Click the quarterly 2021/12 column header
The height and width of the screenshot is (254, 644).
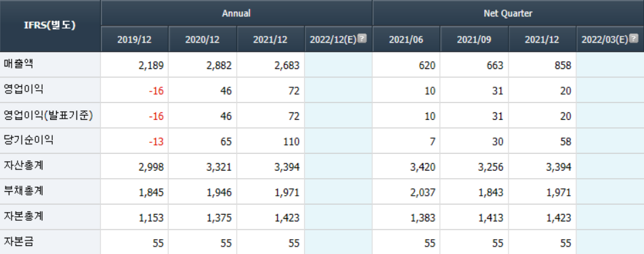[x=542, y=39]
